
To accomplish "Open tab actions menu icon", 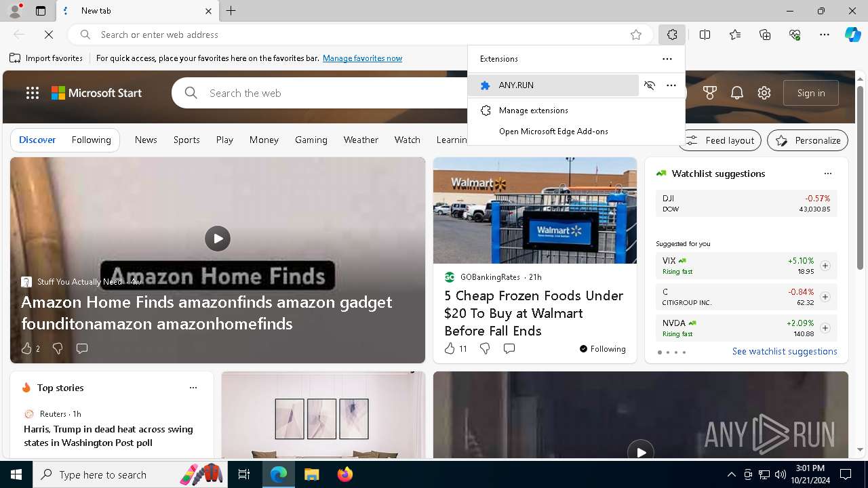I will 41,11.
